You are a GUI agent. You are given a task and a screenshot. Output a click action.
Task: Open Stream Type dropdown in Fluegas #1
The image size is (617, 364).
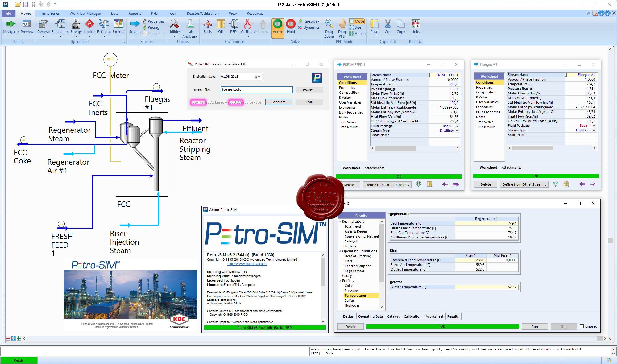coord(594,130)
